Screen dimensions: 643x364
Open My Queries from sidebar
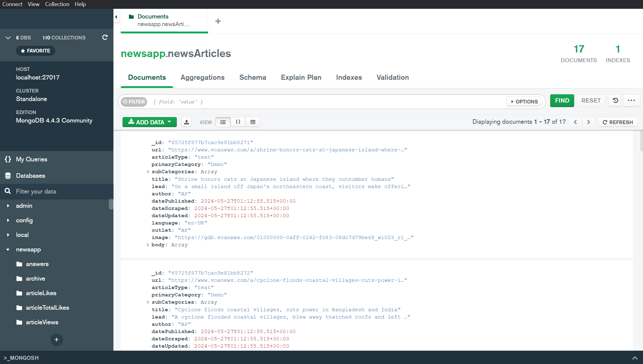click(32, 159)
